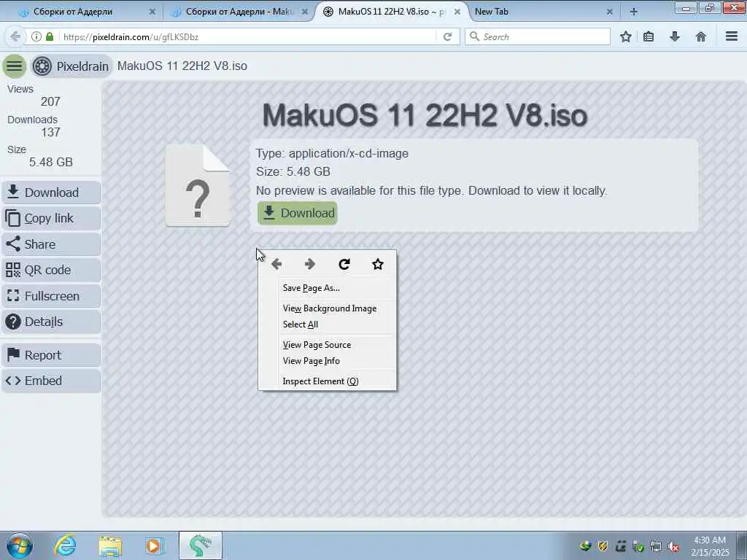
Task: Open the Pixeldrain home logo button
Action: 71,66
